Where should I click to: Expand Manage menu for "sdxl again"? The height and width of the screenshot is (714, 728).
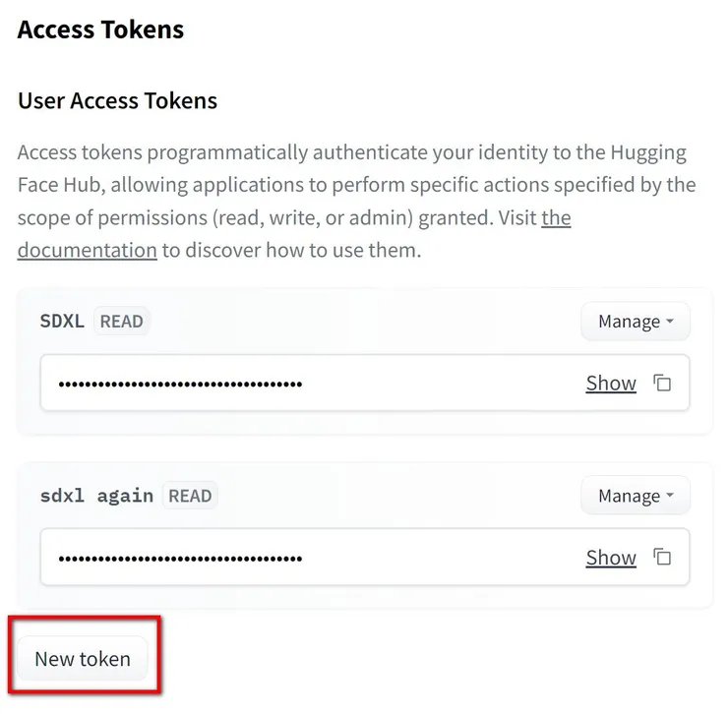635,497
